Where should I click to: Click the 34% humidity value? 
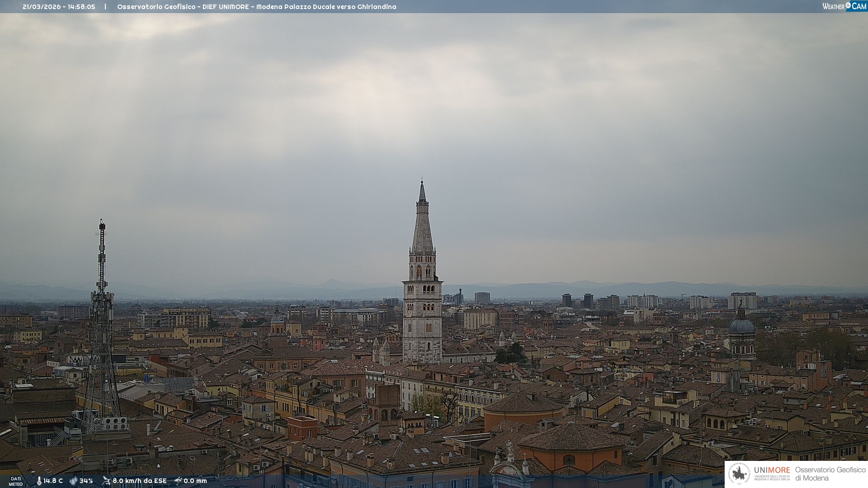click(x=86, y=481)
